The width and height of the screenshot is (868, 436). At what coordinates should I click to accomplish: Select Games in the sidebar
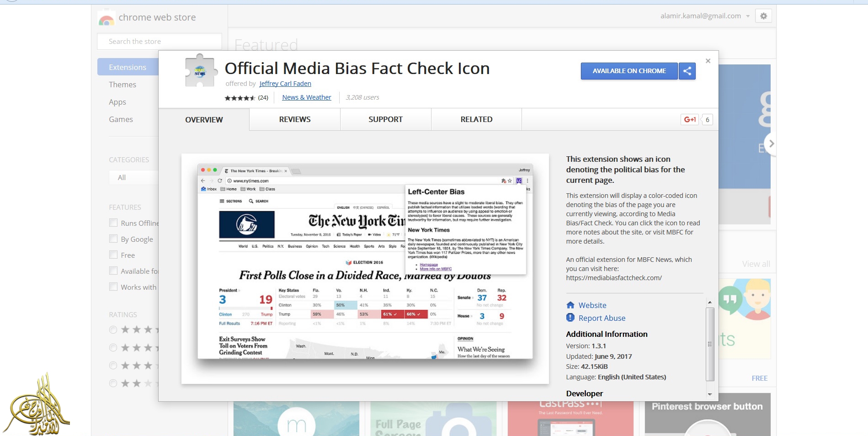pyautogui.click(x=121, y=119)
